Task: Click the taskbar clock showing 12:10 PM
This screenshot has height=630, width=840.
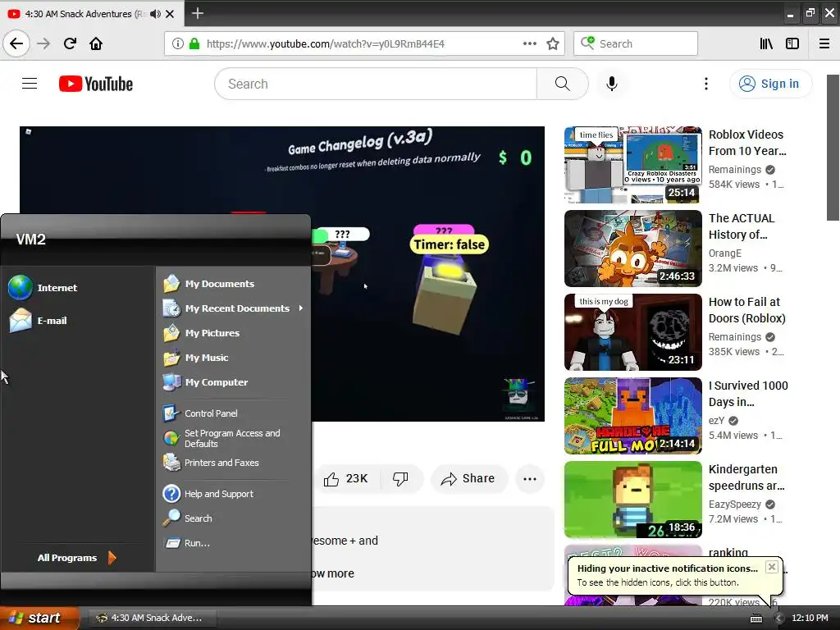Action: [810, 619]
